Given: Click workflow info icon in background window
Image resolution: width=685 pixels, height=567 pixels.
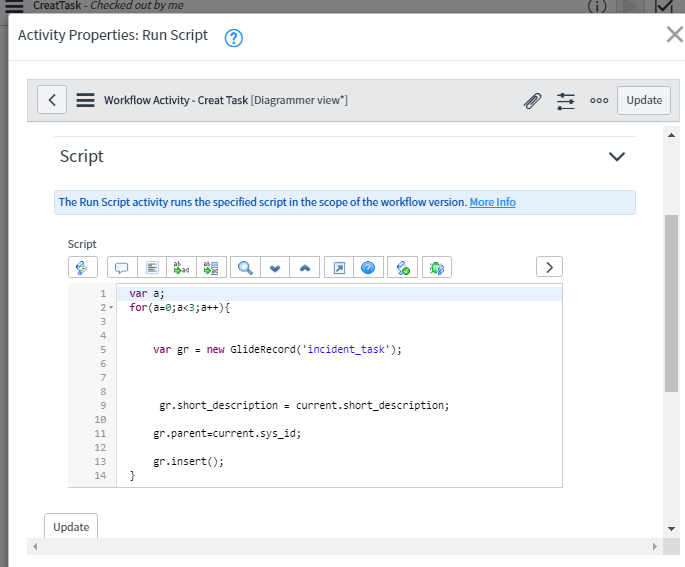Looking at the screenshot, I should [x=597, y=6].
